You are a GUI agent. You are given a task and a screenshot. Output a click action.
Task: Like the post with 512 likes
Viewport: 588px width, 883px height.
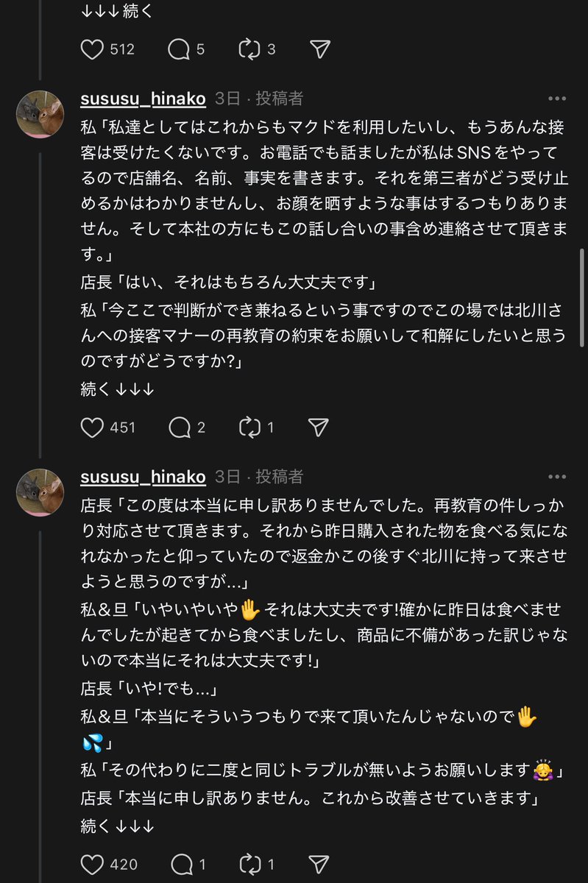point(92,49)
